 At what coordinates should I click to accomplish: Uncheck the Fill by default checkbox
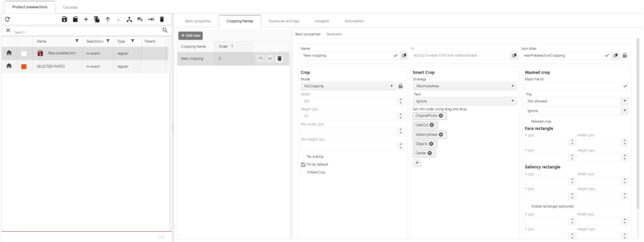(x=303, y=165)
